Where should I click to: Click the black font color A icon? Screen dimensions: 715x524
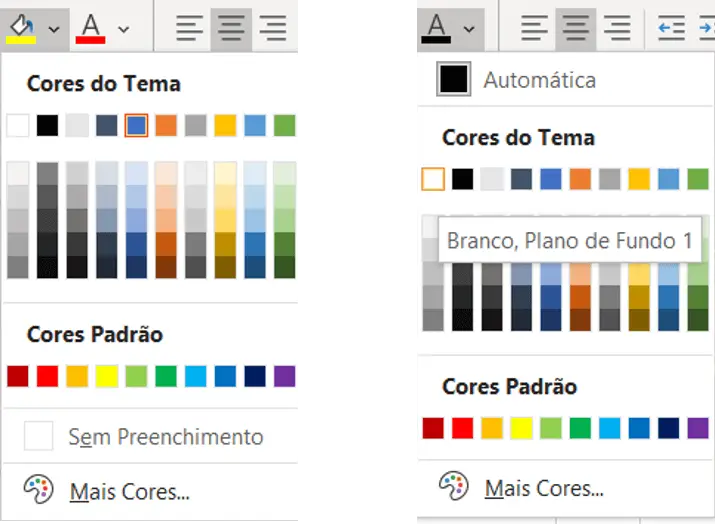point(436,29)
